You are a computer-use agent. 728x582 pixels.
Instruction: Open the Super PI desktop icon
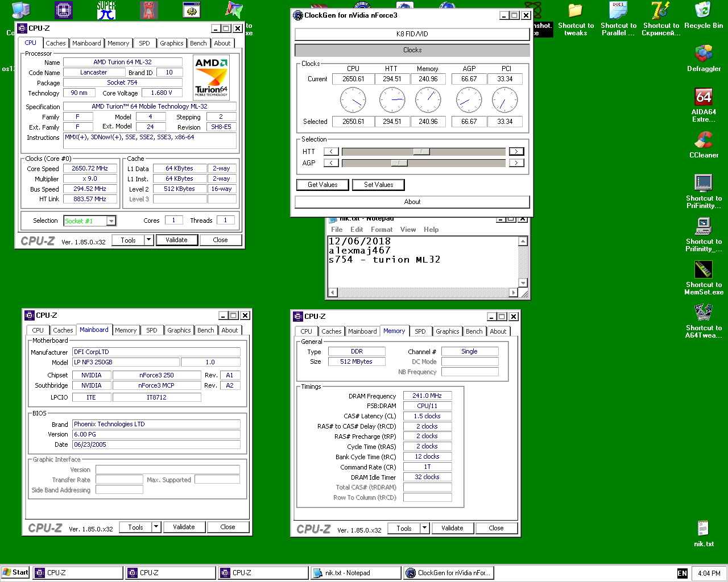click(x=106, y=10)
